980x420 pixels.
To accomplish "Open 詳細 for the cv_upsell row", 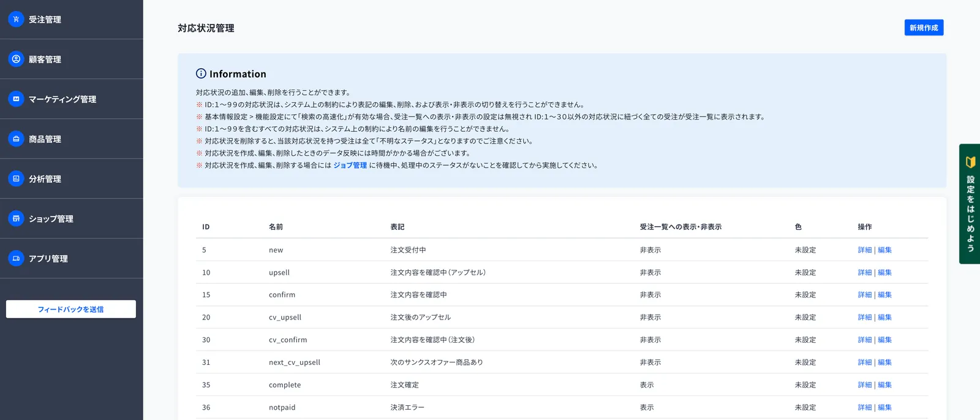I will [x=865, y=318].
